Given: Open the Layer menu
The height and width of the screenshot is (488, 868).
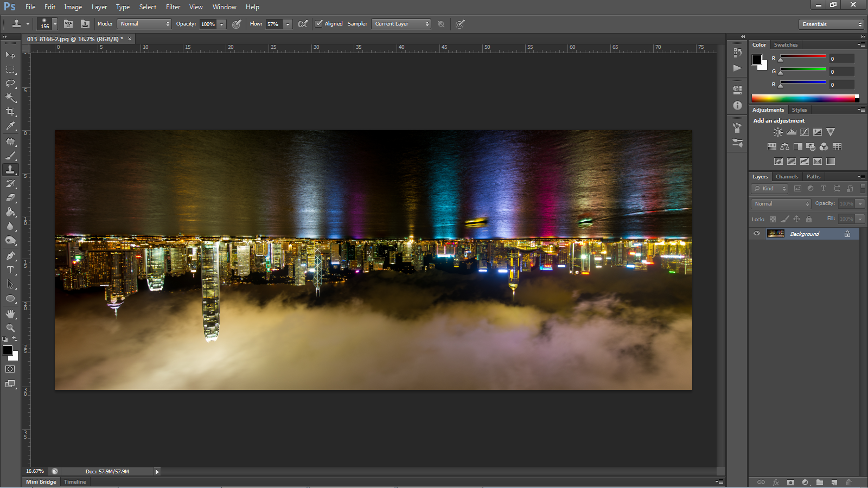Looking at the screenshot, I should coord(99,7).
